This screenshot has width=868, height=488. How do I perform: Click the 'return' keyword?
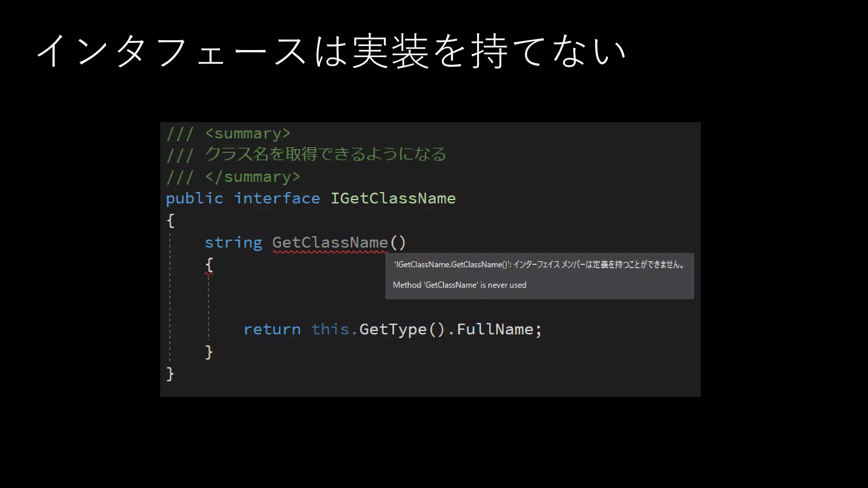pyautogui.click(x=272, y=329)
